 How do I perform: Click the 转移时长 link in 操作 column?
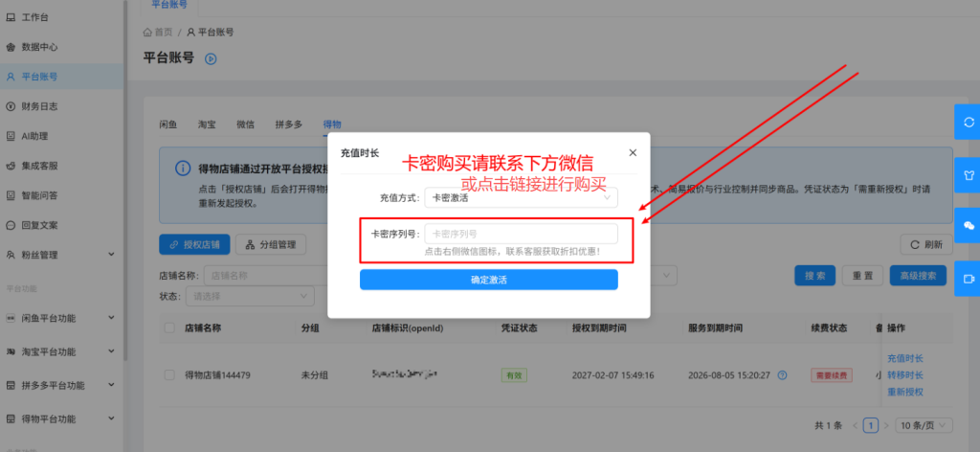click(x=905, y=375)
